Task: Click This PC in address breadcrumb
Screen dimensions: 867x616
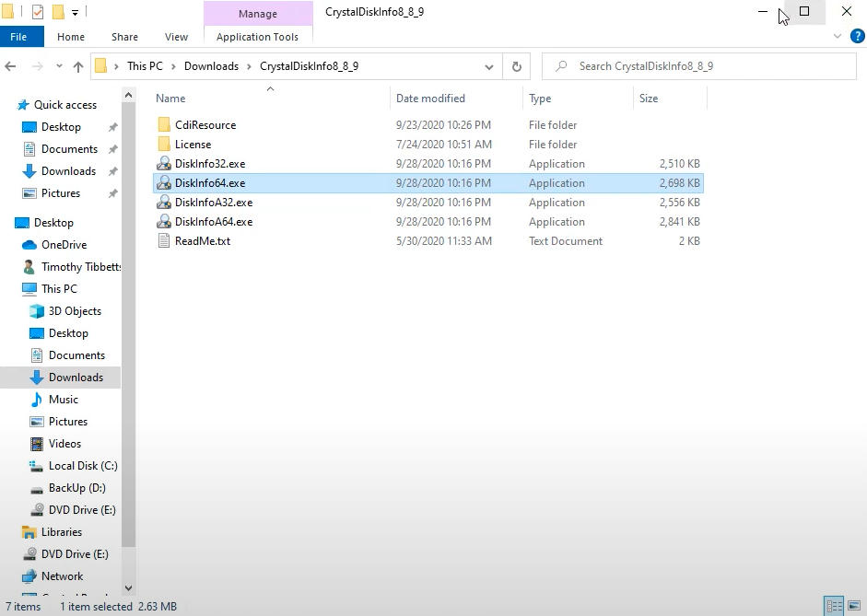Action: point(145,66)
